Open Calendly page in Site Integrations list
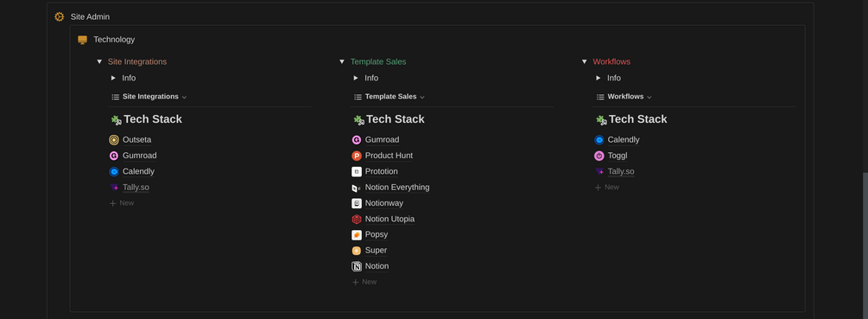868x319 pixels. [x=138, y=172]
